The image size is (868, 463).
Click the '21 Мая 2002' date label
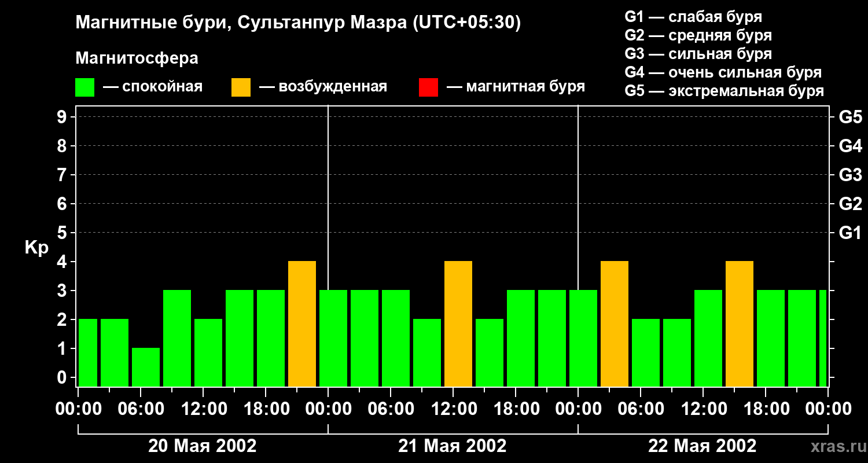click(x=453, y=446)
